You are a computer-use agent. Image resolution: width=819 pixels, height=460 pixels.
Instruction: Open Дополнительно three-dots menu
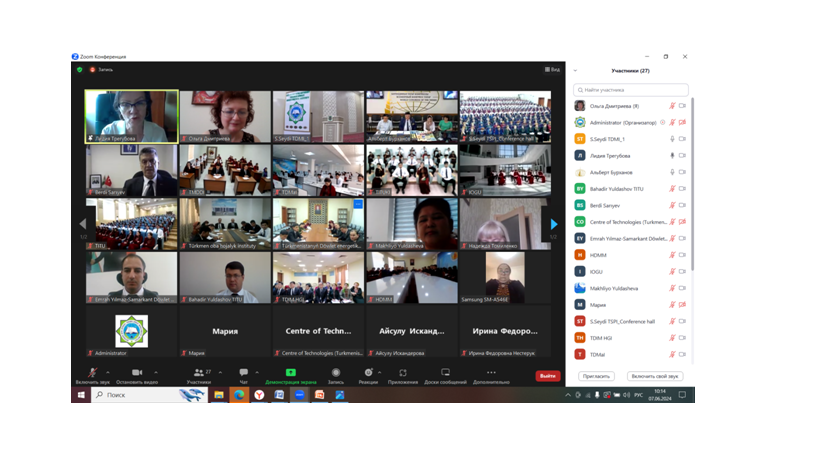click(491, 372)
